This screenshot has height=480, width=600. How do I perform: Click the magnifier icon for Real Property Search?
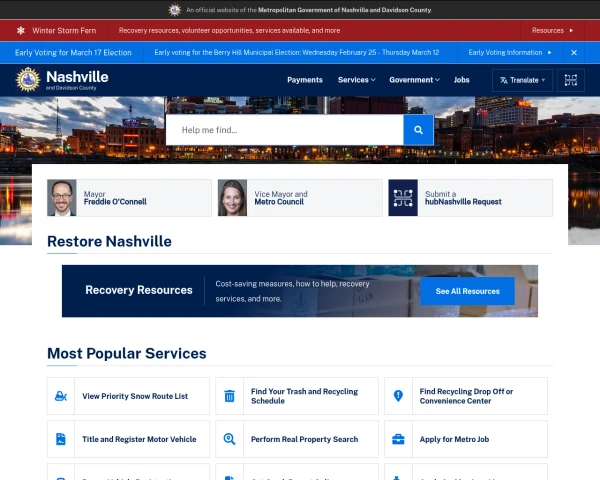pos(230,439)
